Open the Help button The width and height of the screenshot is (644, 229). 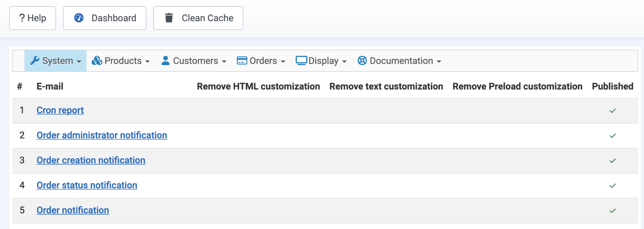click(x=33, y=18)
